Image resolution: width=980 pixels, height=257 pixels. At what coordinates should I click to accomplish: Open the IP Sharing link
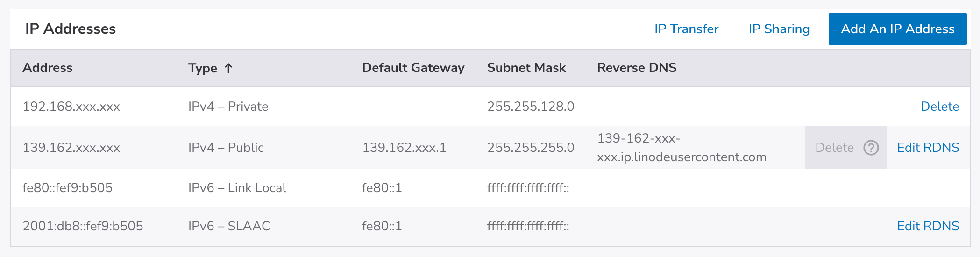coord(779,29)
